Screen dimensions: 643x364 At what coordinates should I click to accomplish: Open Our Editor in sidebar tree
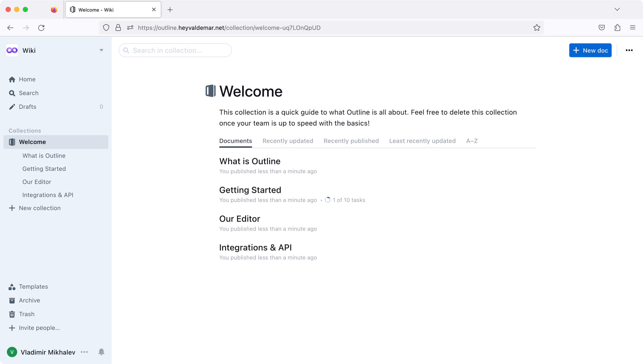37,182
